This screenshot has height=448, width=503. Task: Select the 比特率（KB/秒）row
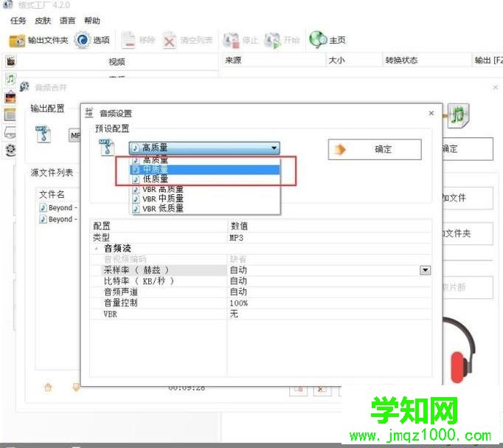(260, 281)
